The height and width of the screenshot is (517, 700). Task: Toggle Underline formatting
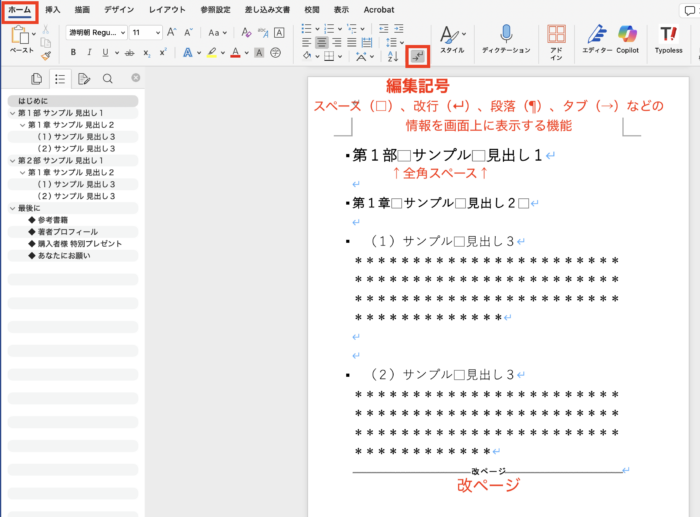(105, 53)
